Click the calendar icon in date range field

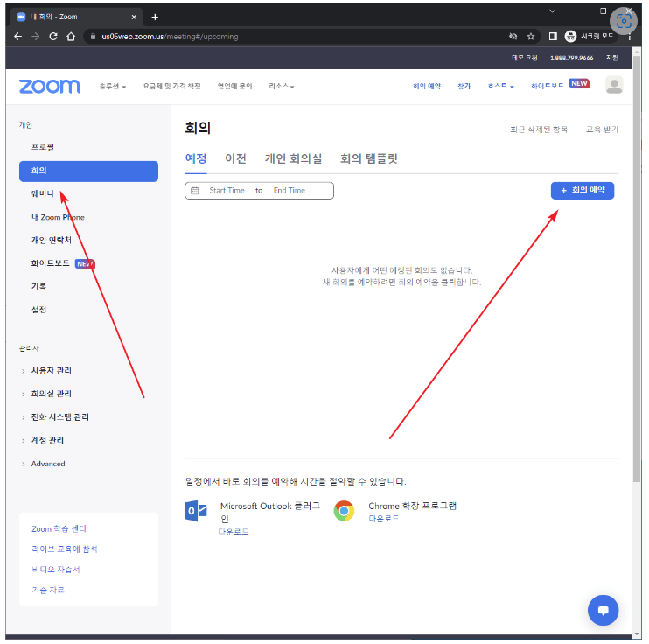point(194,191)
